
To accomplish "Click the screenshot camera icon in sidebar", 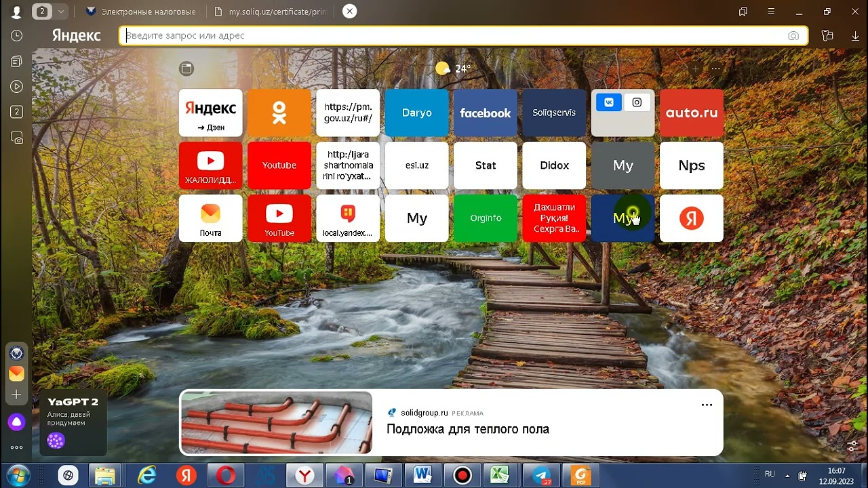I will [16, 138].
